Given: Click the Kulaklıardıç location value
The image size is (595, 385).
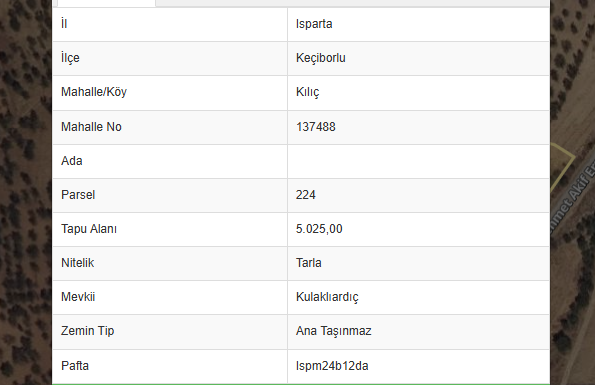Looking at the screenshot, I should (x=327, y=297).
